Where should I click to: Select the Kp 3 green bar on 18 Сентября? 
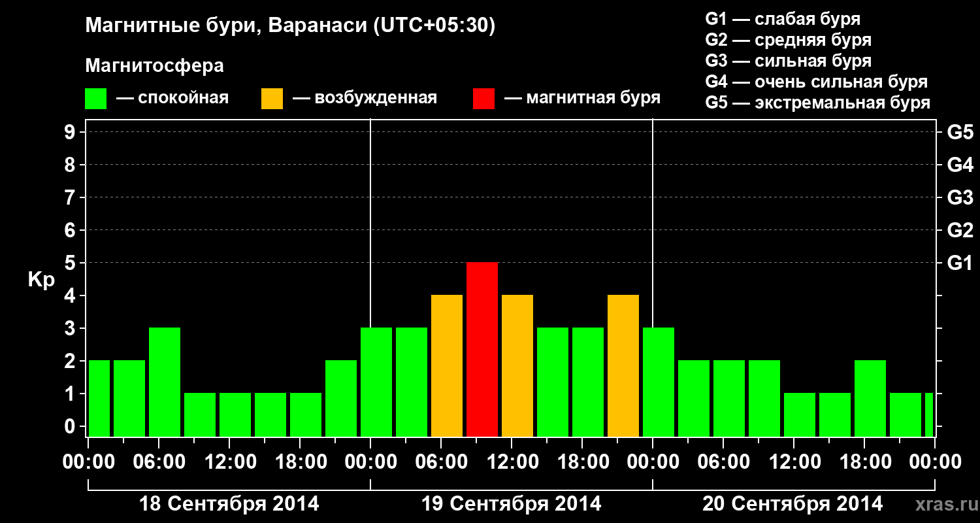point(165,382)
